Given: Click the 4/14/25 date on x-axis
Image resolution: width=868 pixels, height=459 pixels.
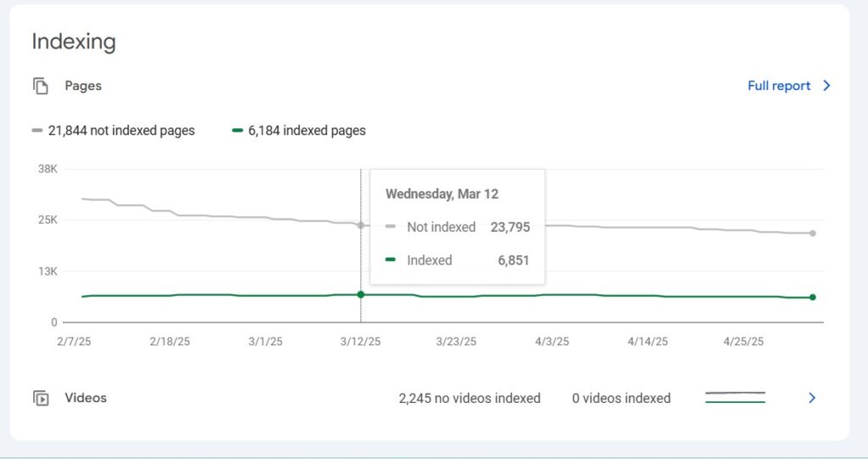Looking at the screenshot, I should 648,341.
